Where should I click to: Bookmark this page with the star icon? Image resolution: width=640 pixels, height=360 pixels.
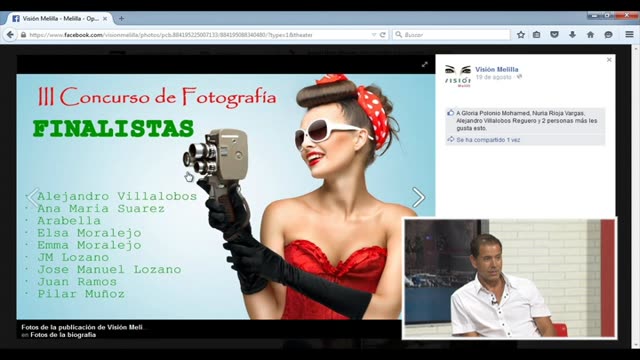[x=521, y=35]
